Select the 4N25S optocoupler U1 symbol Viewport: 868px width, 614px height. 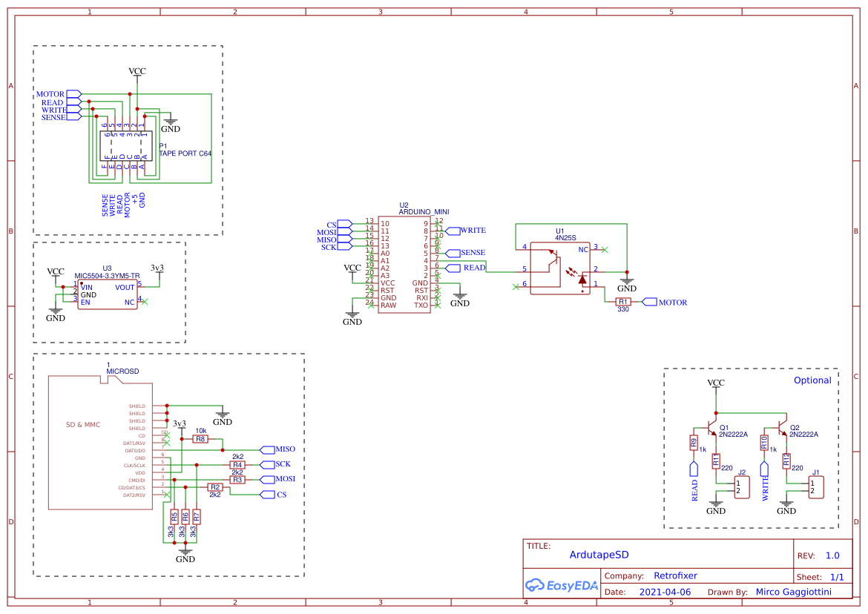pos(560,268)
